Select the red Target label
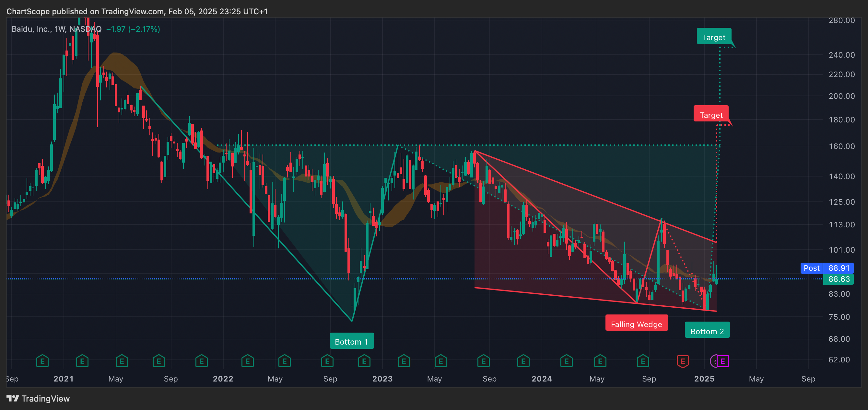868x410 pixels. 711,115
